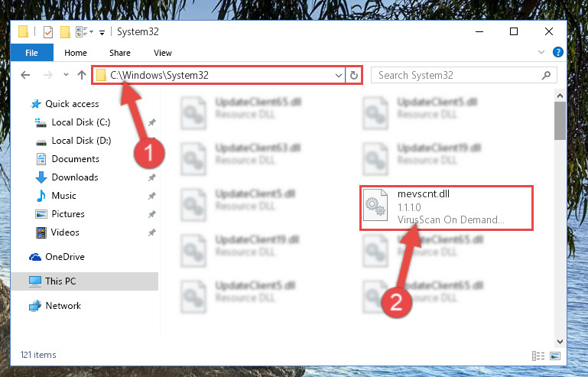
Task: Click the Properties icon in quick access toolbar
Action: [x=48, y=32]
